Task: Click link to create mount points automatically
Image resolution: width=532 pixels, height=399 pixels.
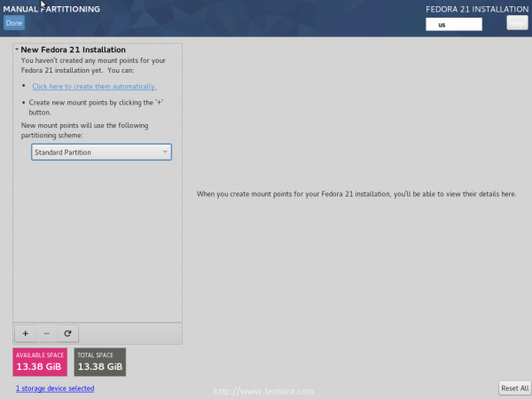Action: [94, 86]
